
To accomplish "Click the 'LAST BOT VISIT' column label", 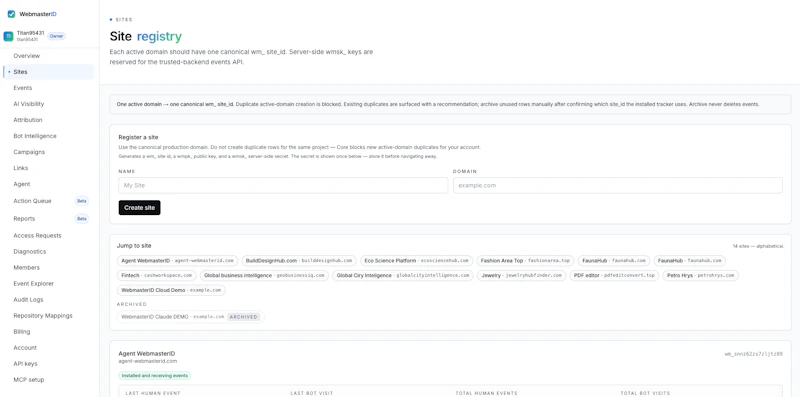I will point(312,393).
